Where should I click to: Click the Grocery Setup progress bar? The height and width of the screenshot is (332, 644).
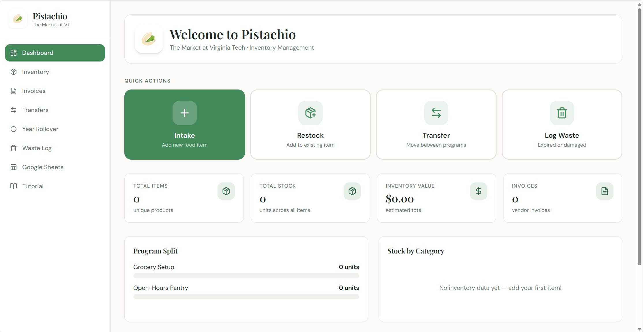click(246, 276)
